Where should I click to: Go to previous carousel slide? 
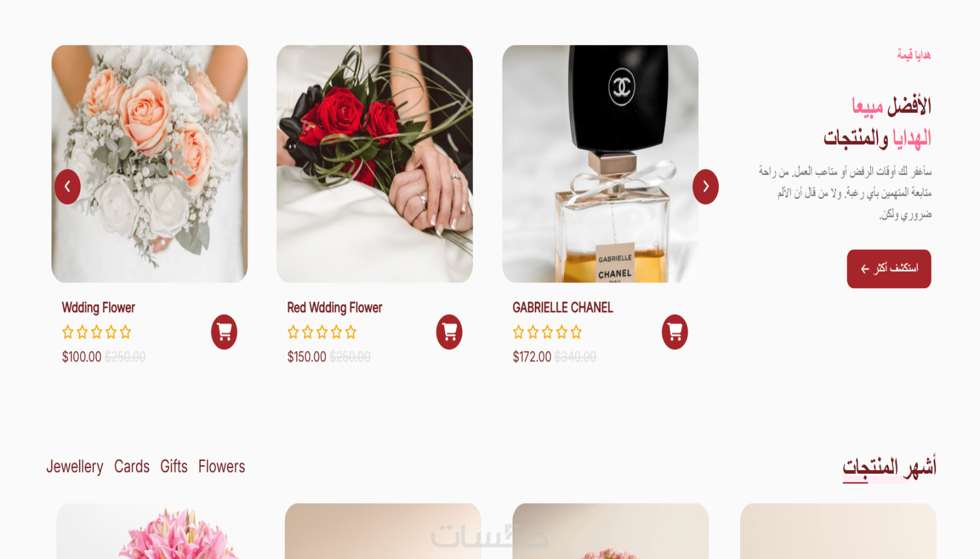click(x=67, y=187)
